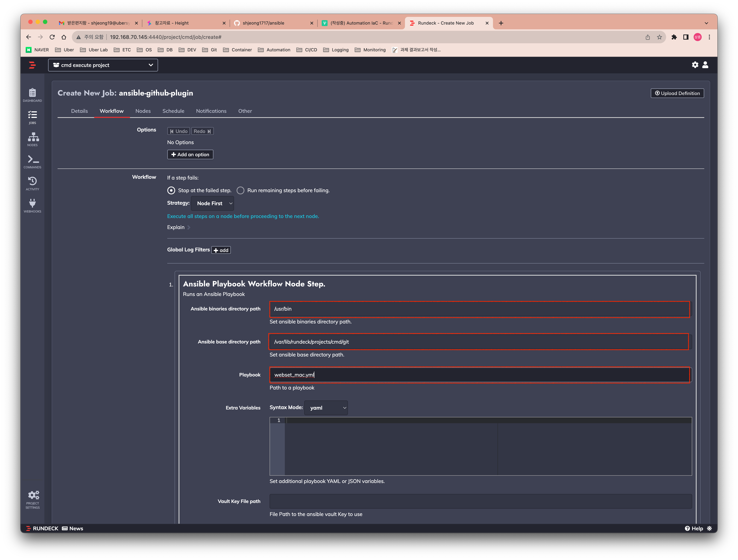Bookmark this page with star icon

click(659, 37)
